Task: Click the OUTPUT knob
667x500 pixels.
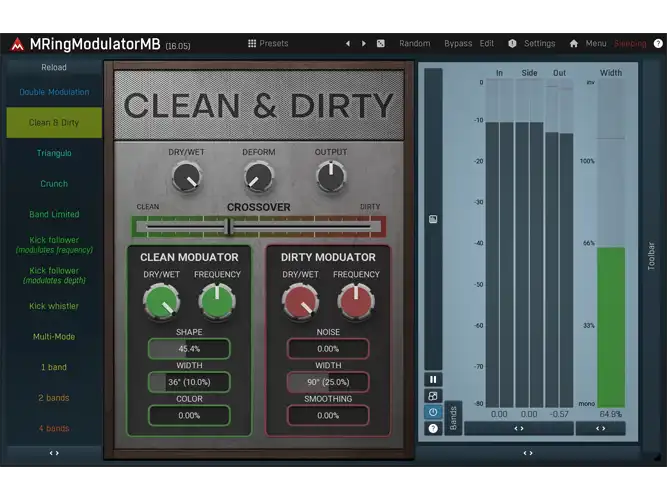Action: pos(331,177)
